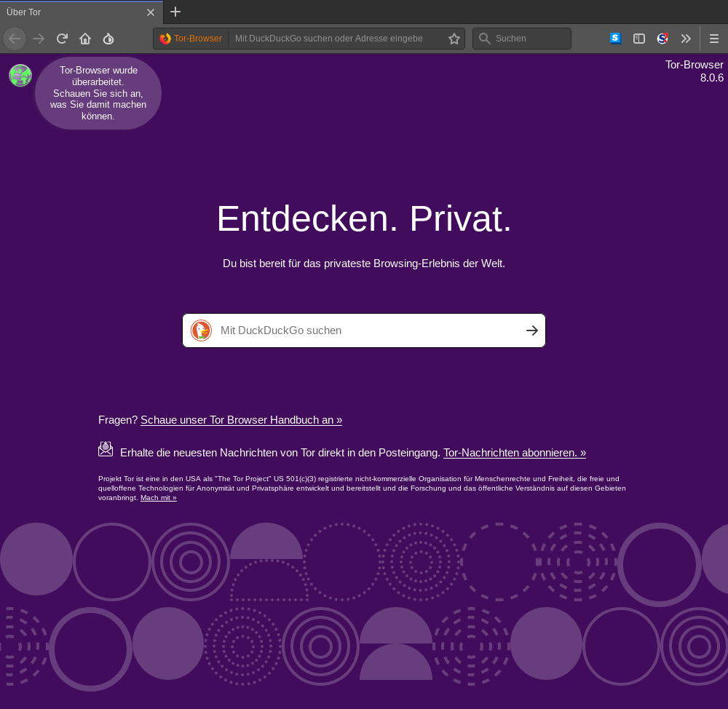Open a new tab with plus button
728x709 pixels.
[175, 12]
